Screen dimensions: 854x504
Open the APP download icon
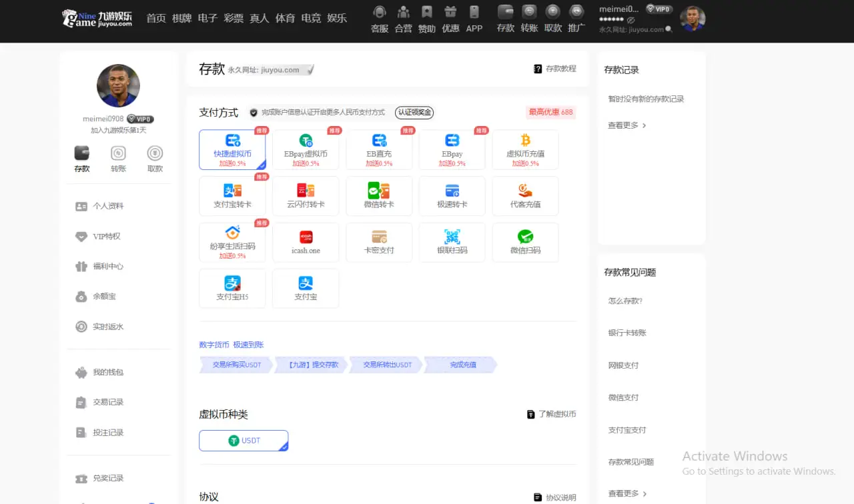click(x=474, y=12)
